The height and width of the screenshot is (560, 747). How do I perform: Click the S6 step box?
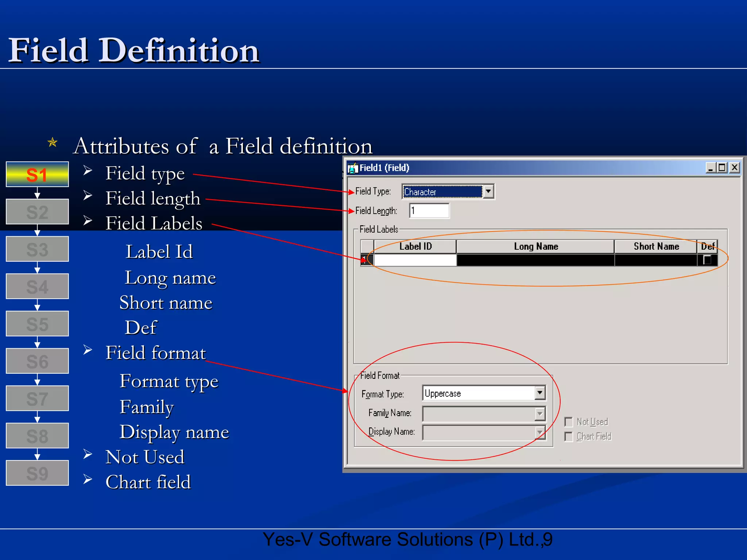coord(37,361)
